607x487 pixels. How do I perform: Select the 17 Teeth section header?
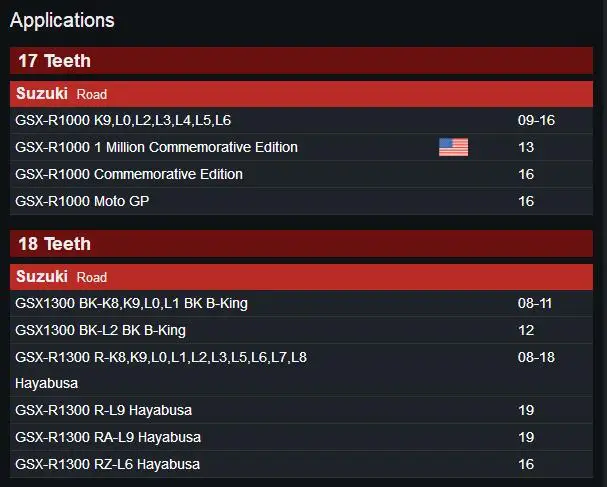click(301, 60)
